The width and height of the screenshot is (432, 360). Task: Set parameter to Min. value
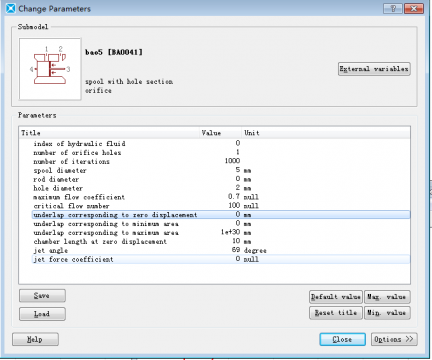pyautogui.click(x=387, y=313)
